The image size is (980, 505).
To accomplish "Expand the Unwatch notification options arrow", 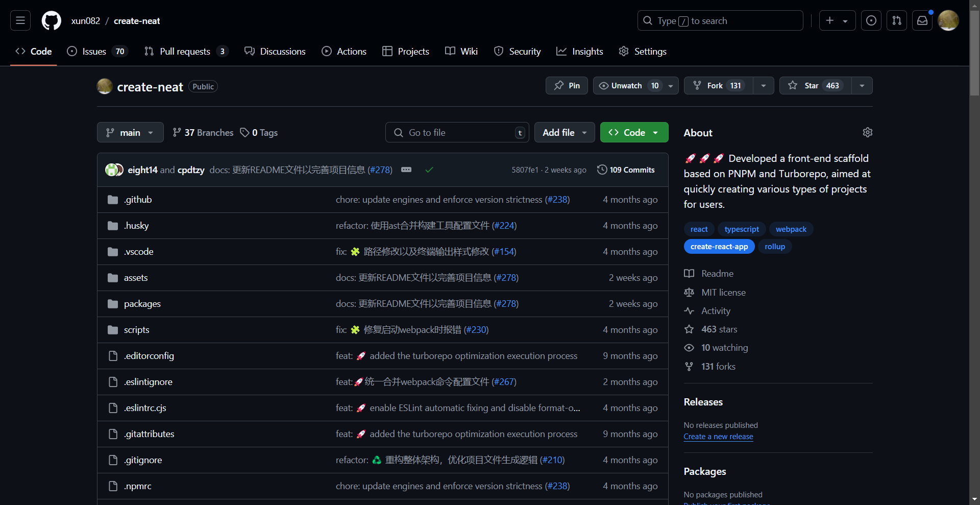I will click(x=671, y=86).
